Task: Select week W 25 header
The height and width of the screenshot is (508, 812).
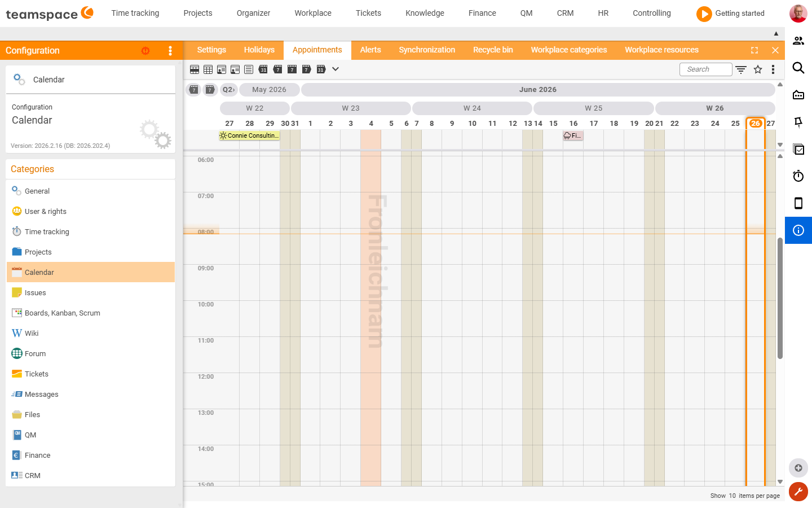Action: [x=594, y=108]
